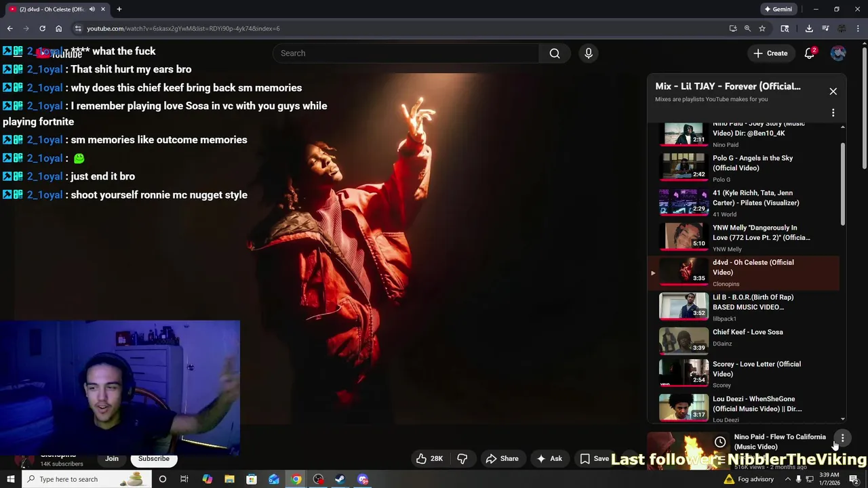Play Nino Paid Joey Story from the playlist
The width and height of the screenshot is (868, 488).
(744, 134)
